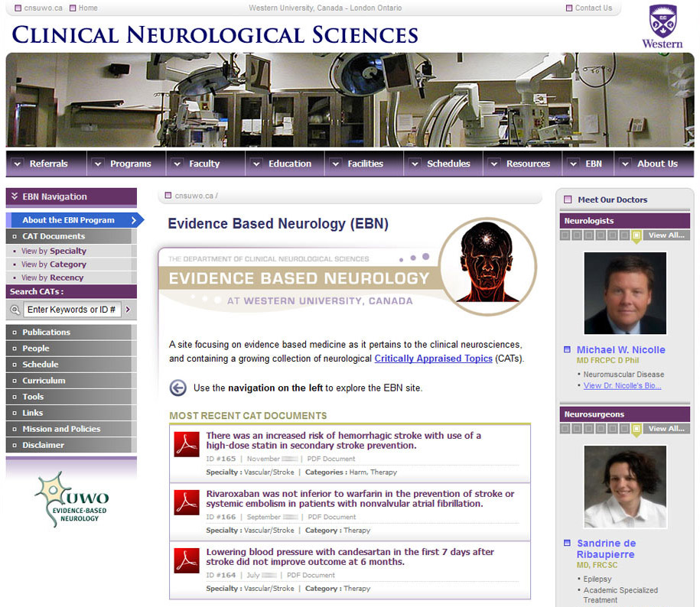The width and height of the screenshot is (700, 607).
Task: Click the Enter Keywords or ID search field
Action: click(x=72, y=310)
